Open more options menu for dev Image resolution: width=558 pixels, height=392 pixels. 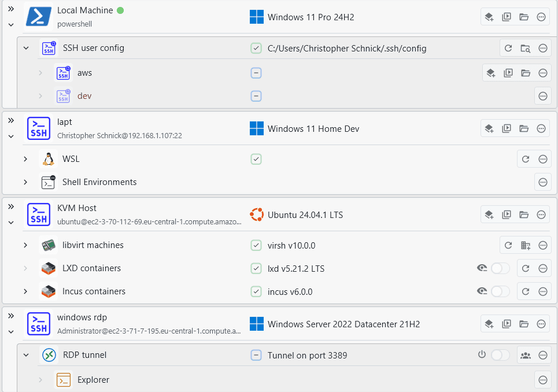click(x=543, y=96)
